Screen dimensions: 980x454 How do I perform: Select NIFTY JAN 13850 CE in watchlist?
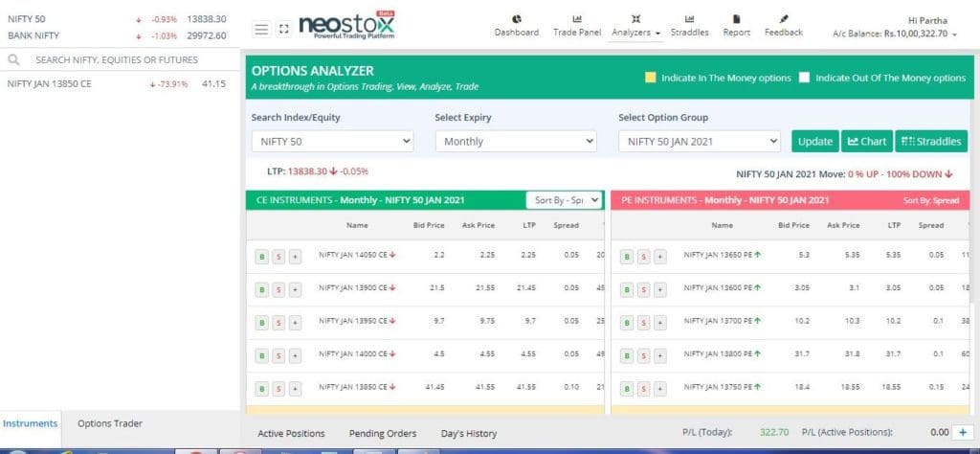117,83
